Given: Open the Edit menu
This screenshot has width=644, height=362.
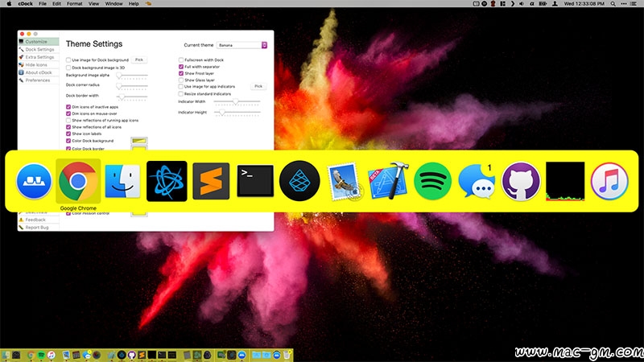Looking at the screenshot, I should [56, 4].
